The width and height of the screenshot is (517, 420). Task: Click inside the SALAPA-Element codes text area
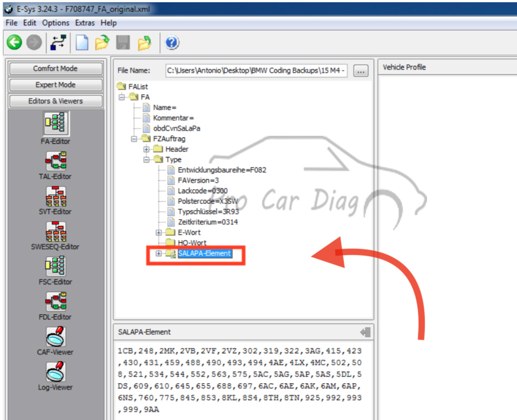244,380
